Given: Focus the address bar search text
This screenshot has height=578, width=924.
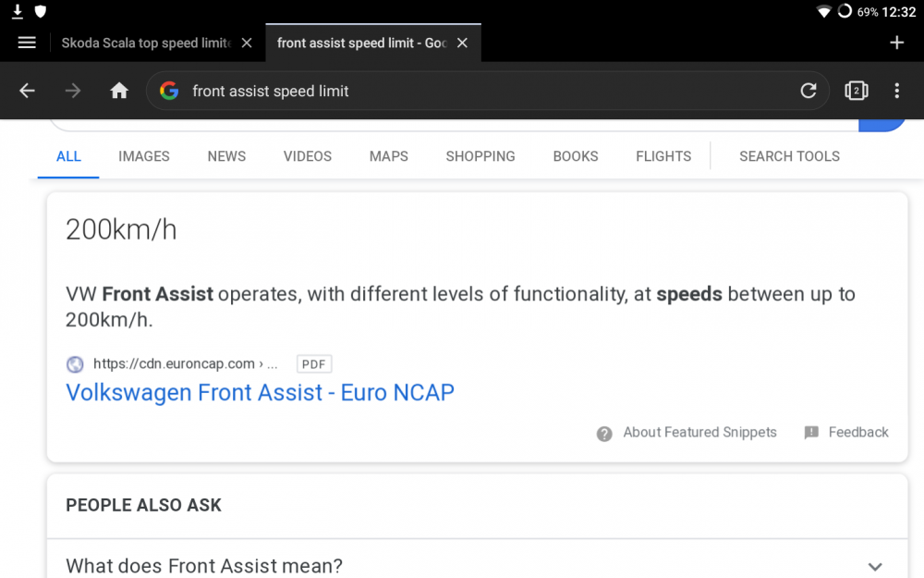Looking at the screenshot, I should [x=271, y=92].
